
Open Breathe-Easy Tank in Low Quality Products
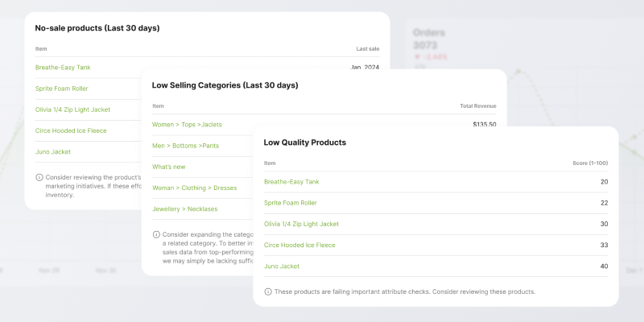point(291,182)
